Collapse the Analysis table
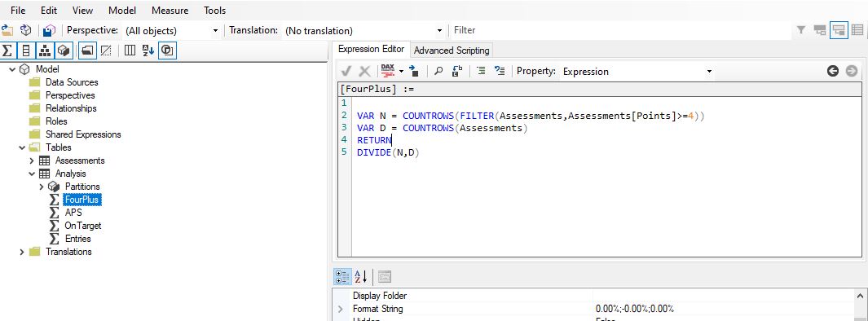Screen dimensions: 868x321 pos(32,174)
